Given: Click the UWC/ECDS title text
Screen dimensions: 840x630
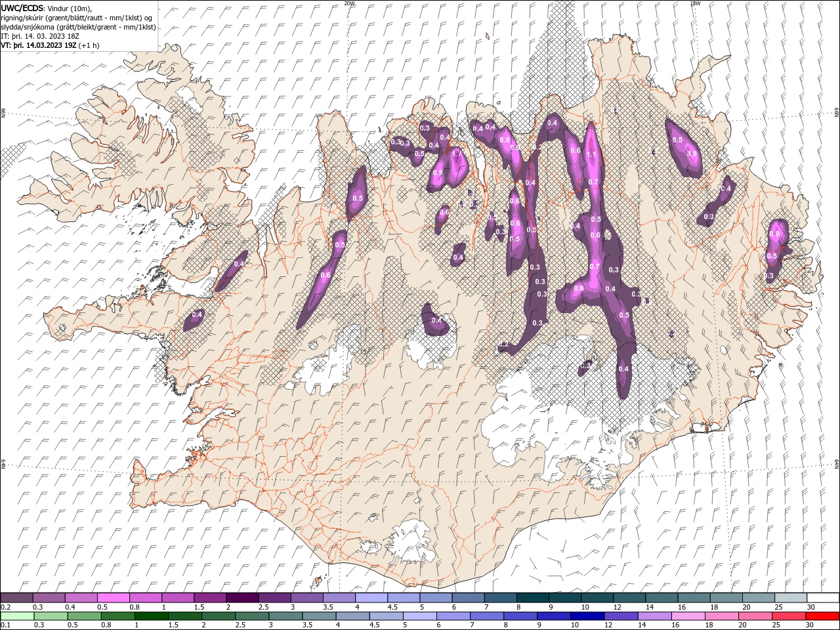Looking at the screenshot, I should click(22, 8).
